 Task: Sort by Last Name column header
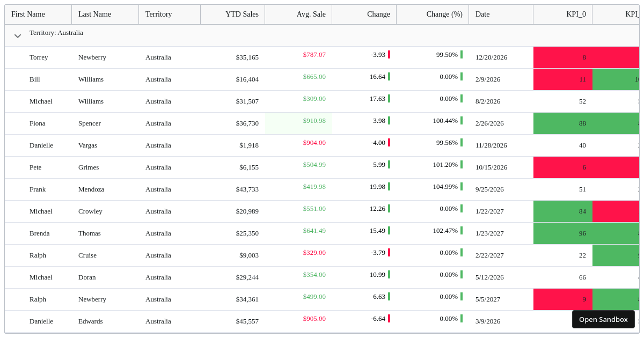point(105,14)
